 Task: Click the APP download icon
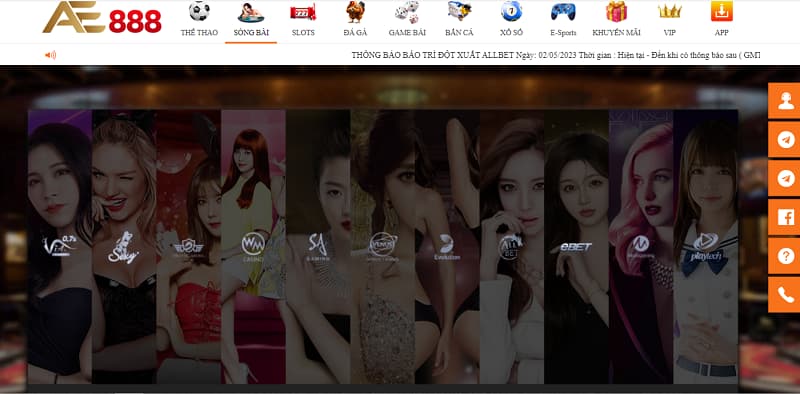tap(721, 11)
